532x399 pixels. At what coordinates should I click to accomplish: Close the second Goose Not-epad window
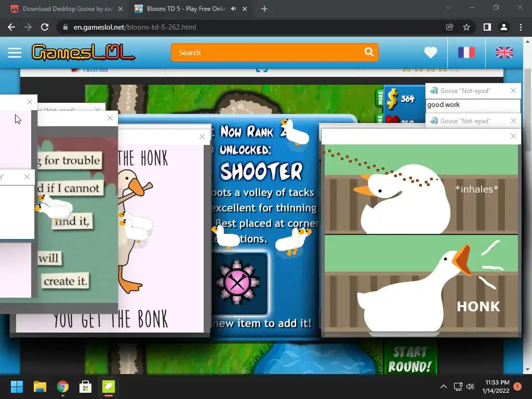(513, 121)
